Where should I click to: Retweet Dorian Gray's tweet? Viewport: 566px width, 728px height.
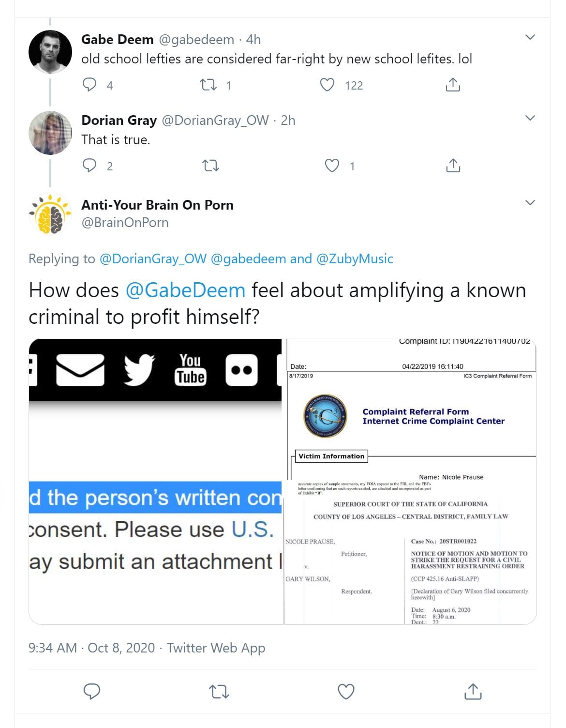point(210,166)
